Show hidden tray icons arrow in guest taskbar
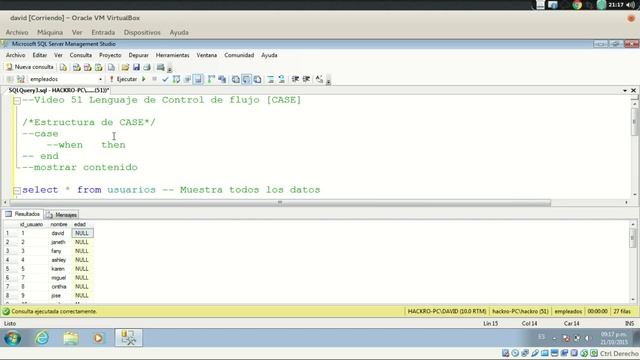This screenshot has height=360, width=640. [x=554, y=338]
